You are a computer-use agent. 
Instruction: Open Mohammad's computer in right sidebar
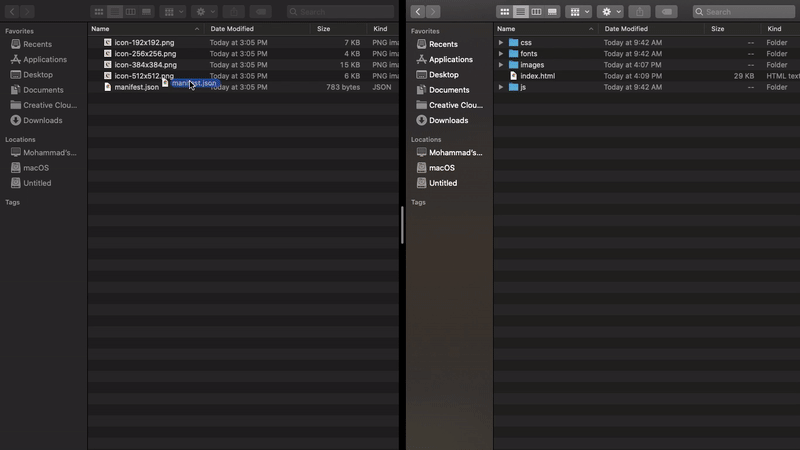tap(449, 153)
